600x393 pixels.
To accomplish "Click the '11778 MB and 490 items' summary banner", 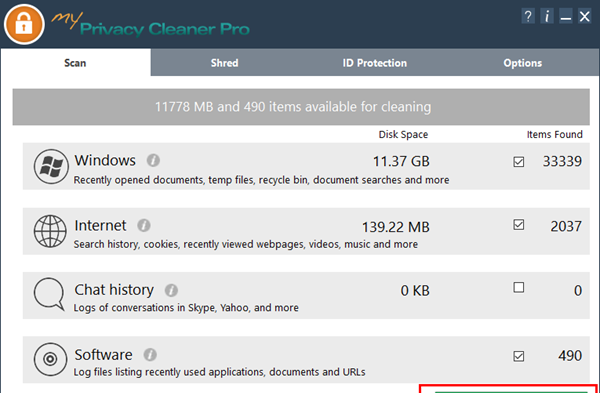I will 301,107.
